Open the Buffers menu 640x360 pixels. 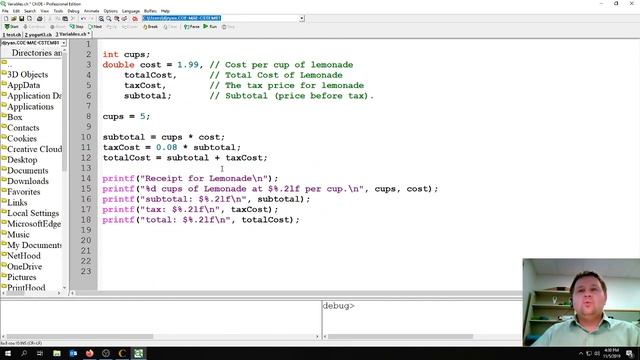click(150, 11)
